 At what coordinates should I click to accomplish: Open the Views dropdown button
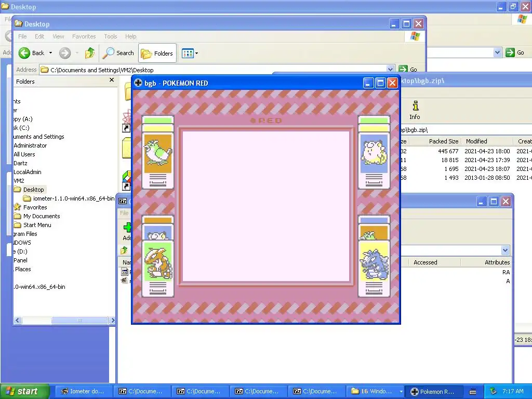pyautogui.click(x=190, y=54)
